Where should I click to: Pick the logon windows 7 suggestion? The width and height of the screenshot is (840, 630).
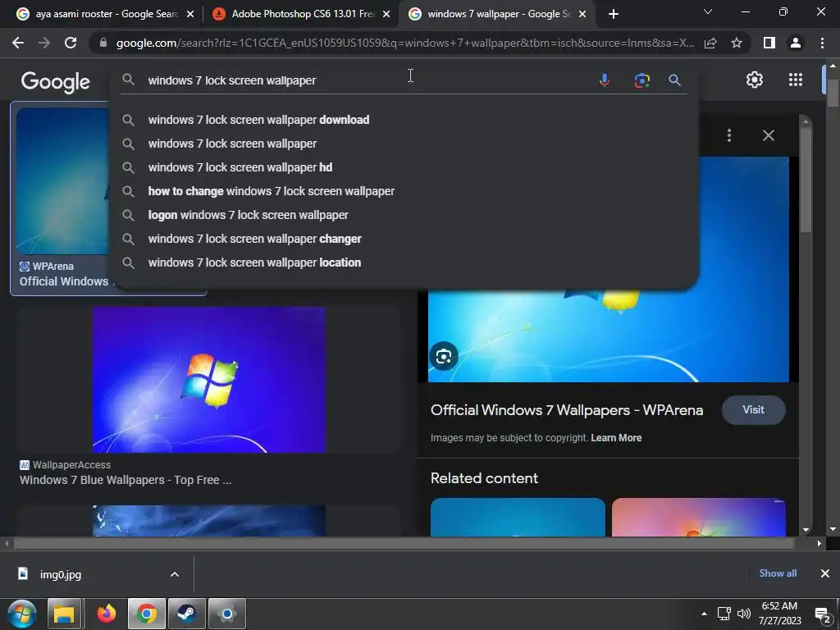(x=404, y=215)
